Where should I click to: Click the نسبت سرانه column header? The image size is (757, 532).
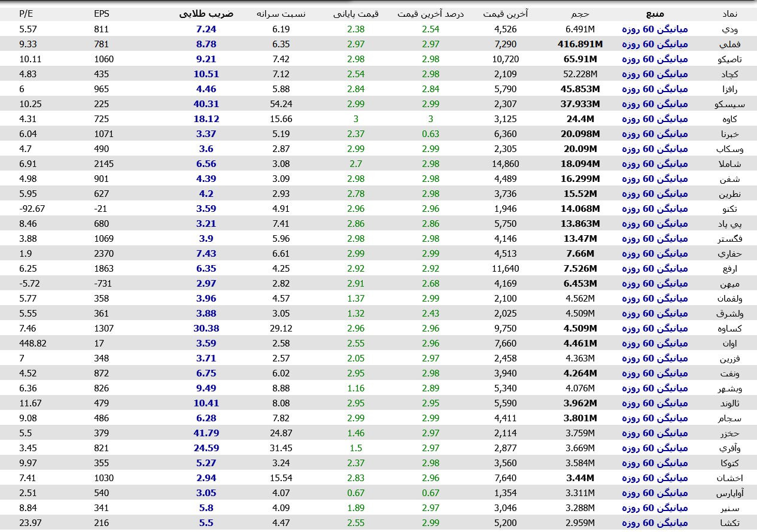click(x=281, y=13)
